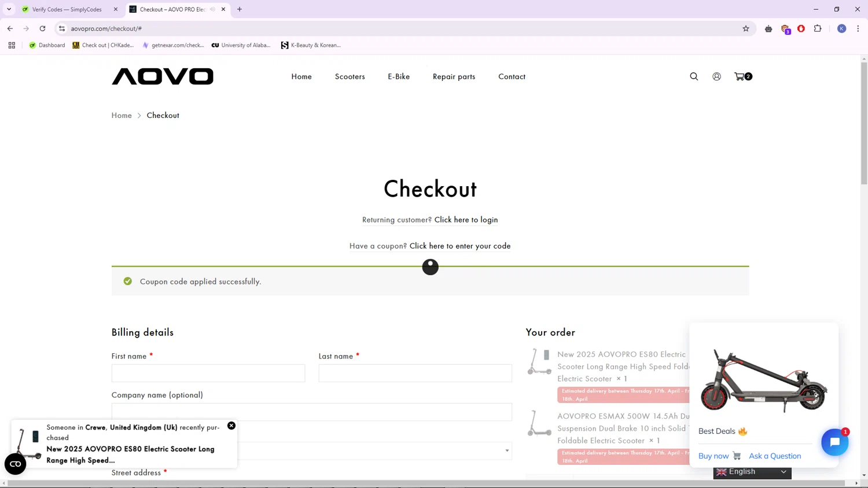Open the Chrome profile avatar
Viewport: 868px width, 488px height.
(x=842, y=28)
